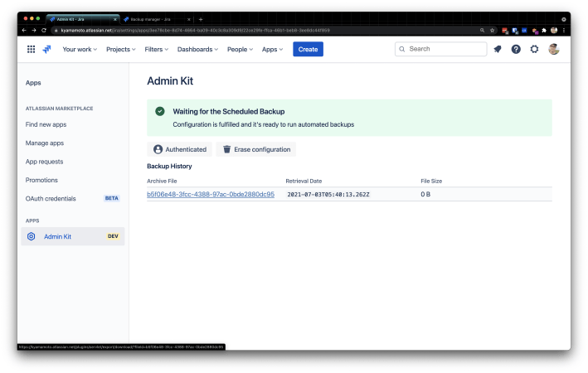Switch to the Backup manager - Jira tab
The height and width of the screenshot is (373, 588).
coord(156,19)
